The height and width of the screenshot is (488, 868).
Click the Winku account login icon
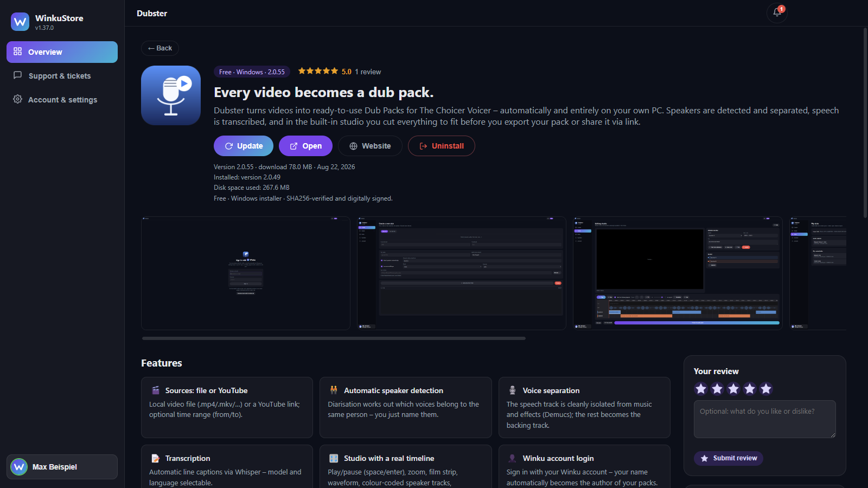tap(512, 458)
